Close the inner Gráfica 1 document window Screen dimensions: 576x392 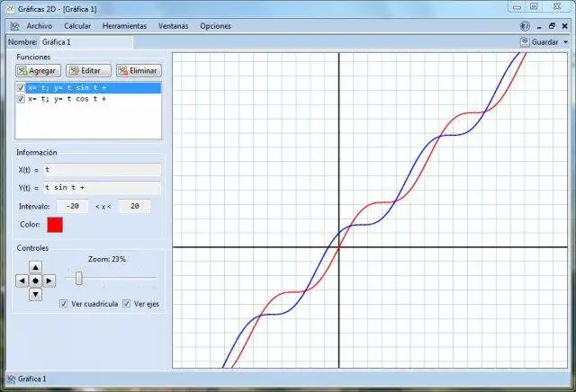(565, 26)
